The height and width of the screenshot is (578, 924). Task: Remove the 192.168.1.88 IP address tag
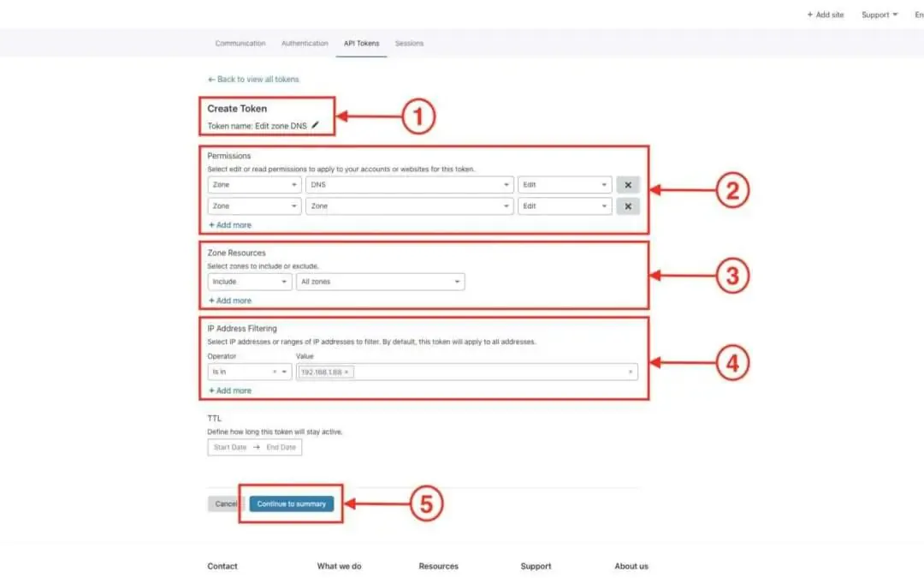346,372
